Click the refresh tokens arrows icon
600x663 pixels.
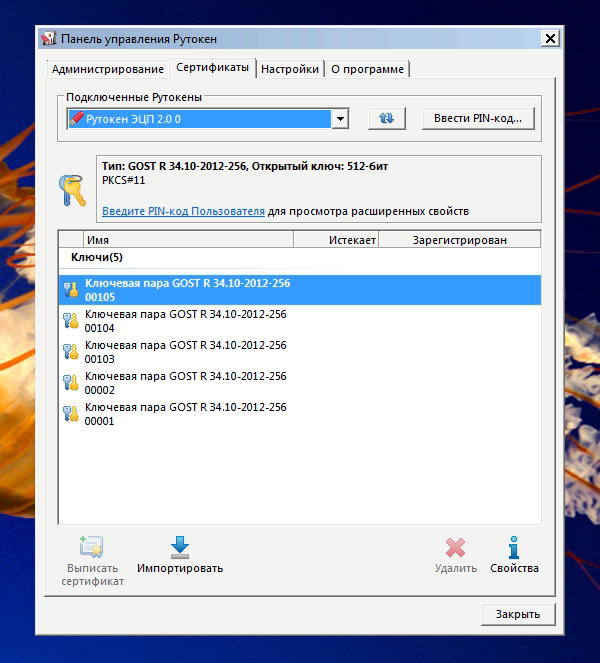[x=386, y=118]
